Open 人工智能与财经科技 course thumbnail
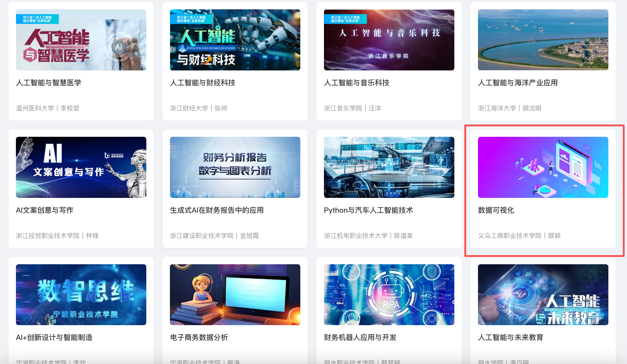627x364 pixels. pos(235,40)
